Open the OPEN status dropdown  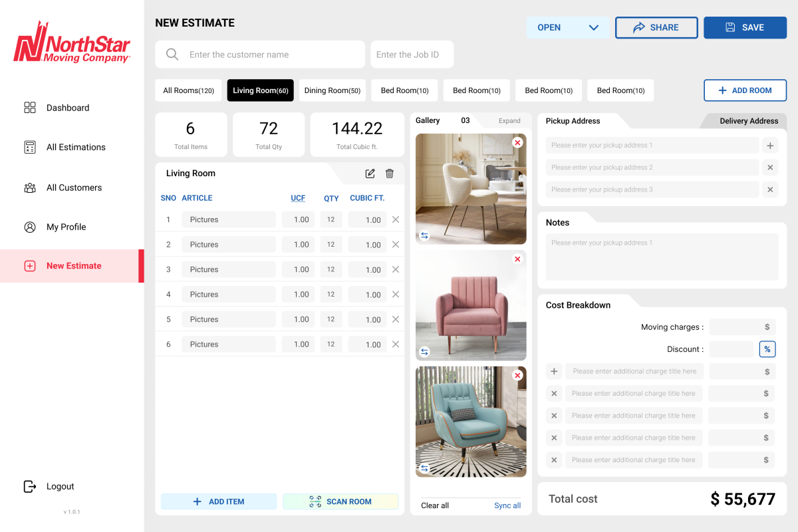[567, 27]
